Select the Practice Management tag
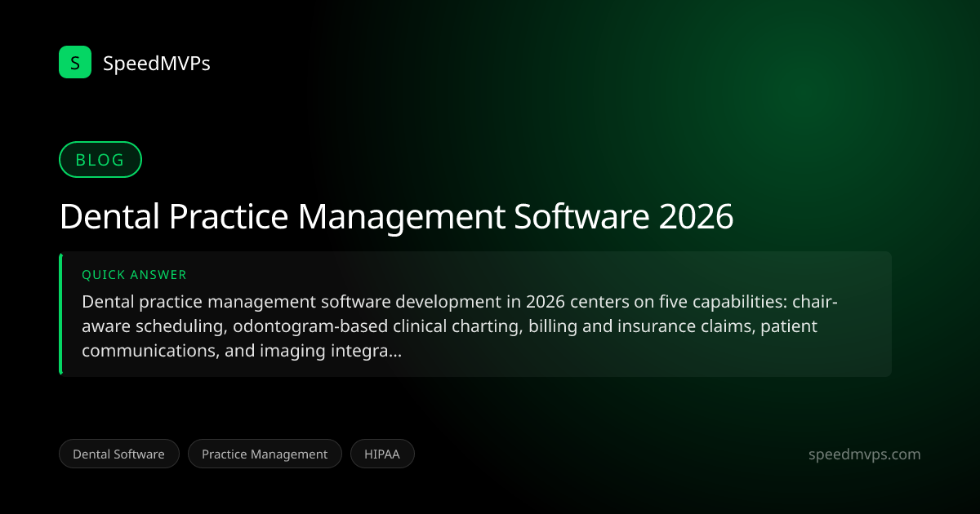Image resolution: width=980 pixels, height=514 pixels. click(265, 454)
